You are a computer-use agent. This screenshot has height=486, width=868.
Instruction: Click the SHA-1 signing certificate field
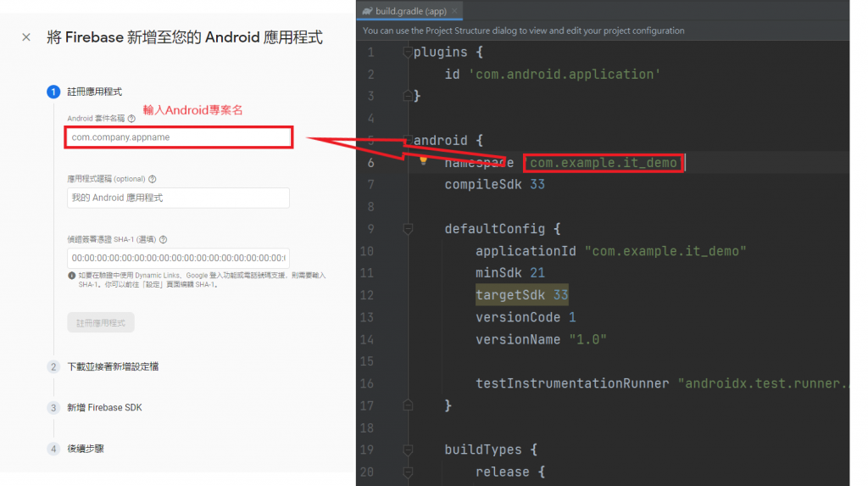tap(178, 258)
